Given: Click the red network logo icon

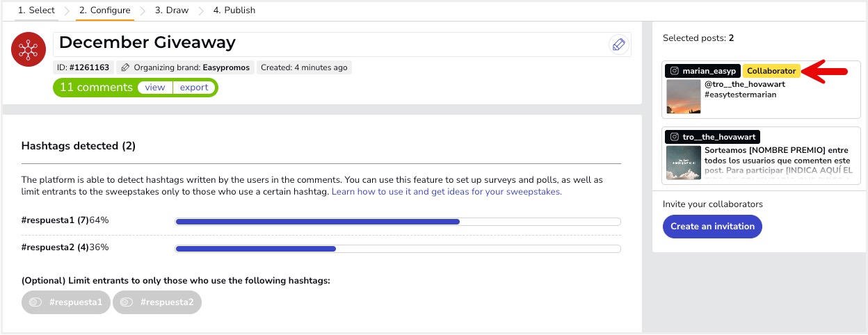Looking at the screenshot, I should (29, 49).
